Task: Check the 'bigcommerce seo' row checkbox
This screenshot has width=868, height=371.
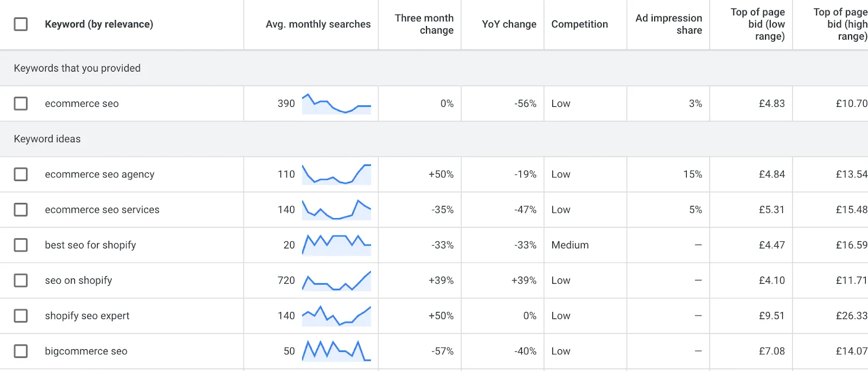Action: point(21,351)
